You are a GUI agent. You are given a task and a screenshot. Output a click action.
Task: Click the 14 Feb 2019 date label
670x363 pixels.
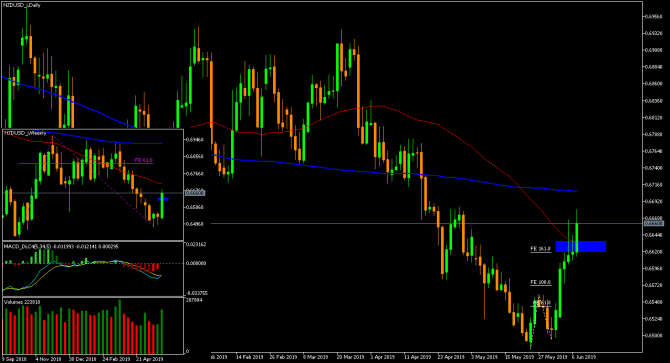[x=250, y=357]
